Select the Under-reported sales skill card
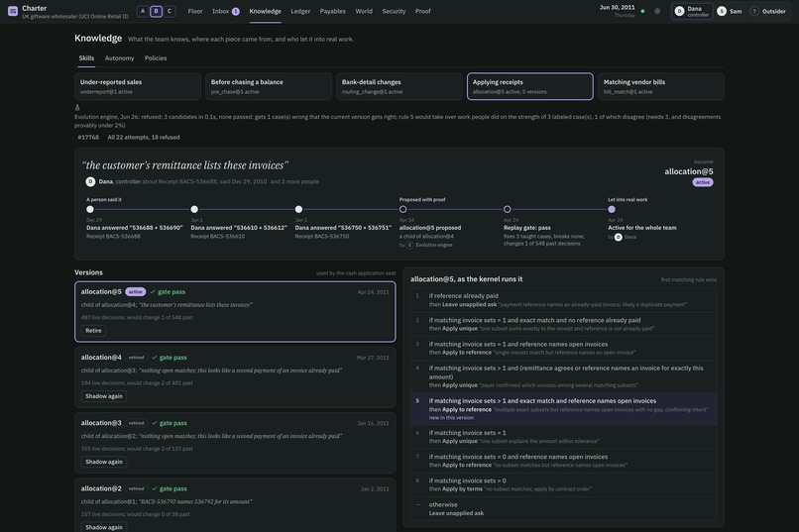 (138, 86)
